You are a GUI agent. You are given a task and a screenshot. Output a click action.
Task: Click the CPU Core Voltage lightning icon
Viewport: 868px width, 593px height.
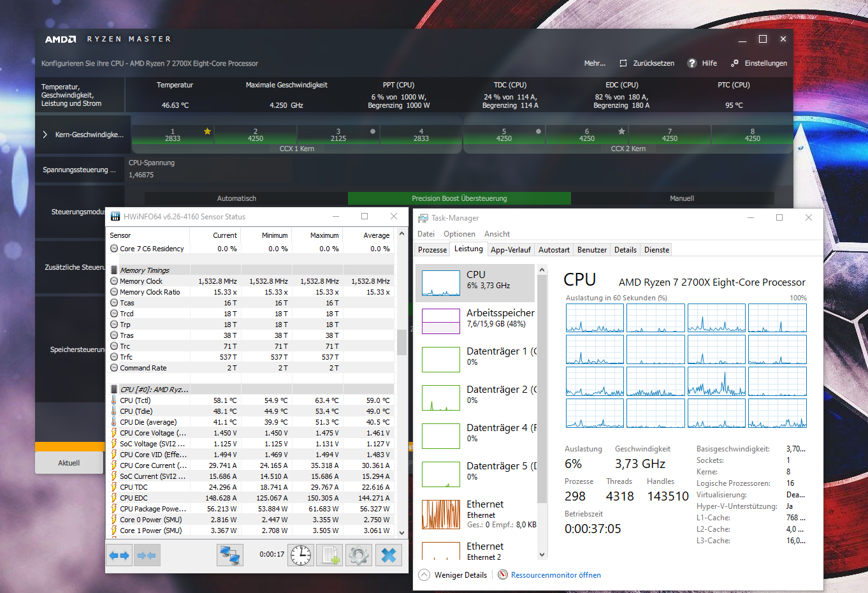coord(114,433)
